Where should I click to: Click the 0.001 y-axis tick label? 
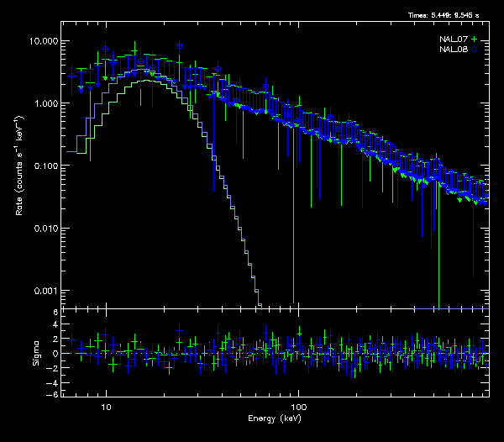[x=47, y=291]
